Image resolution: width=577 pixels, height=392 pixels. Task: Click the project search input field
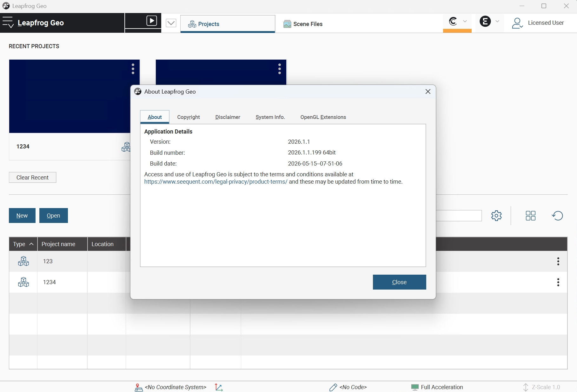click(459, 216)
